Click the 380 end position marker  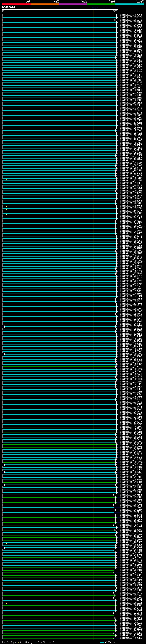point(115,11)
